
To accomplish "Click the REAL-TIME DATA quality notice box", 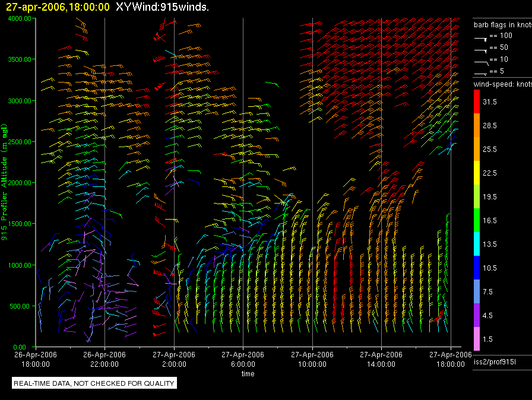I will tap(94, 383).
